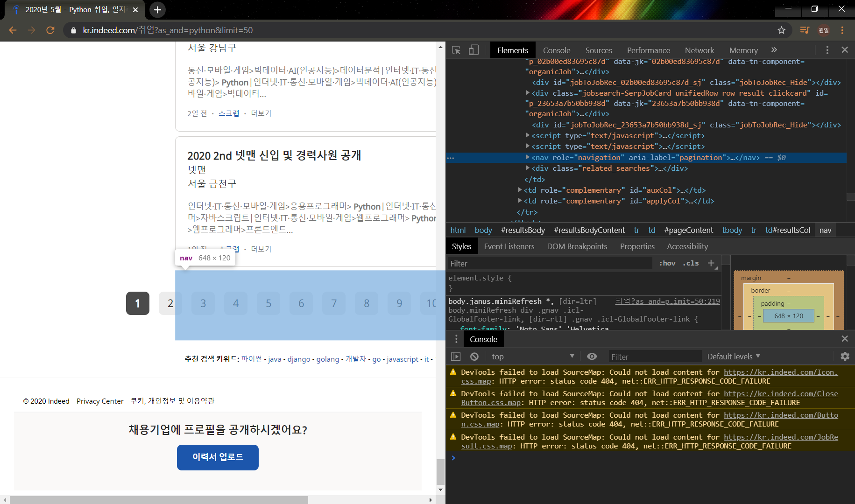
Task: Select the td#resultsCol breadcrumb
Action: tap(788, 230)
